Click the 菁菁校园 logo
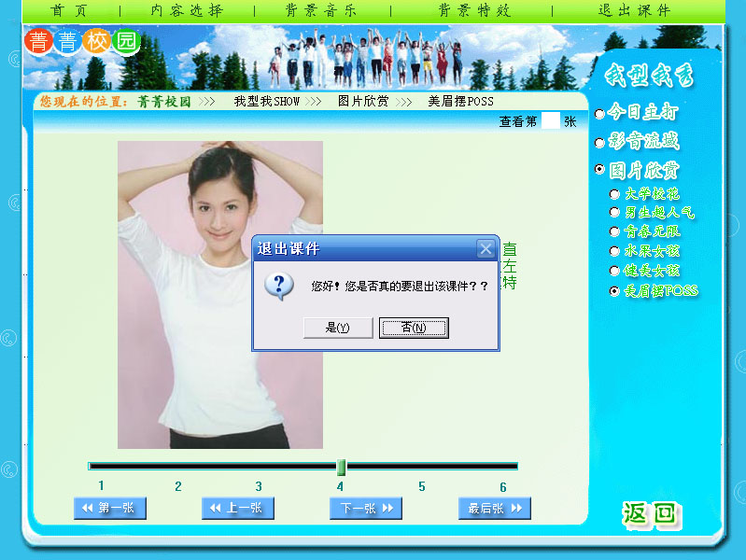The image size is (746, 560). pyautogui.click(x=83, y=42)
